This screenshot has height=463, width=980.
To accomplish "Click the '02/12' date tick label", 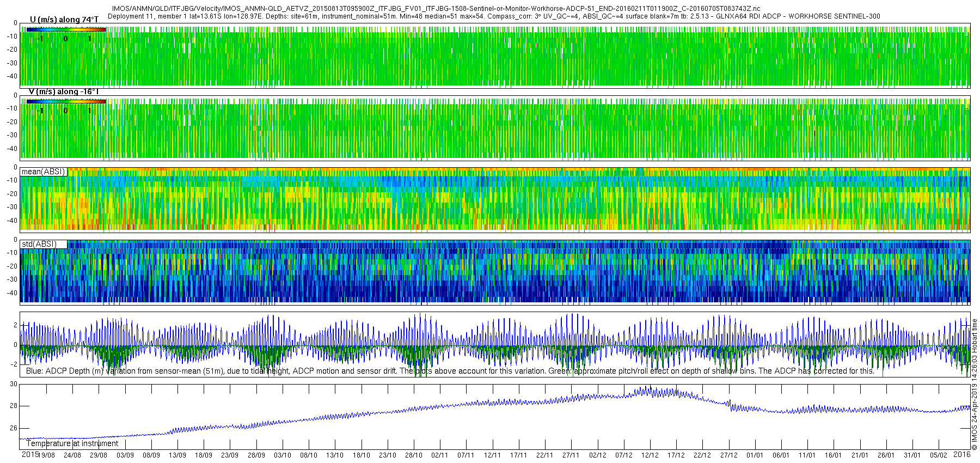I will click(x=598, y=455).
